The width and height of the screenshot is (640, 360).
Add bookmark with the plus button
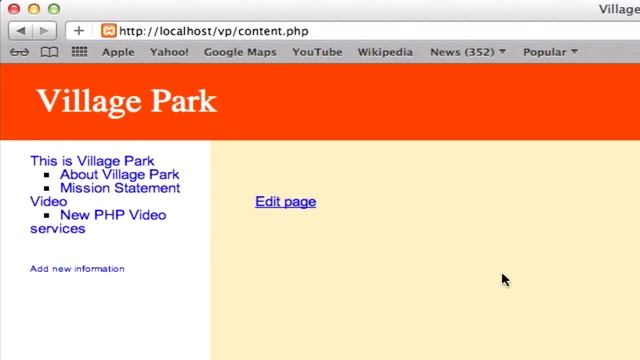coord(79,31)
